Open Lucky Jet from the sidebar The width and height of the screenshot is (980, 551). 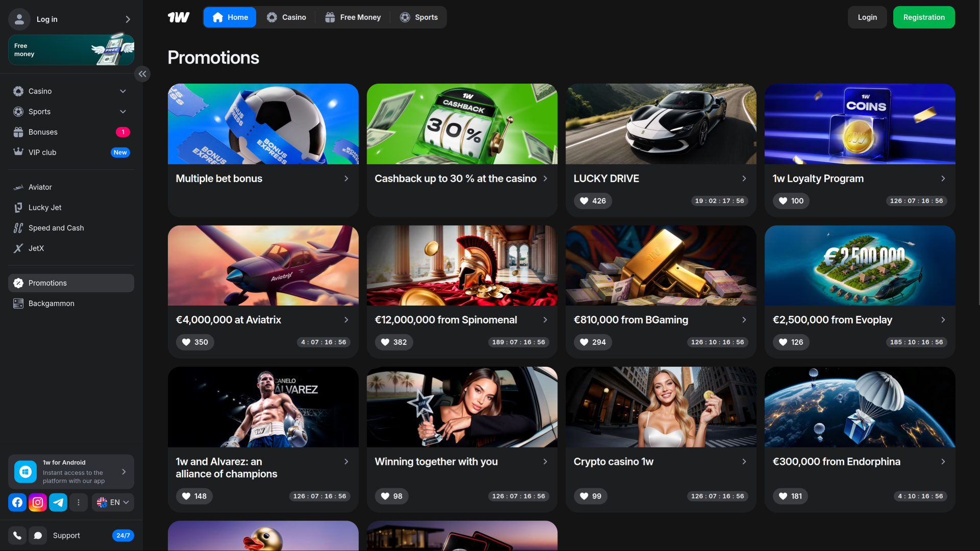pos(18,207)
